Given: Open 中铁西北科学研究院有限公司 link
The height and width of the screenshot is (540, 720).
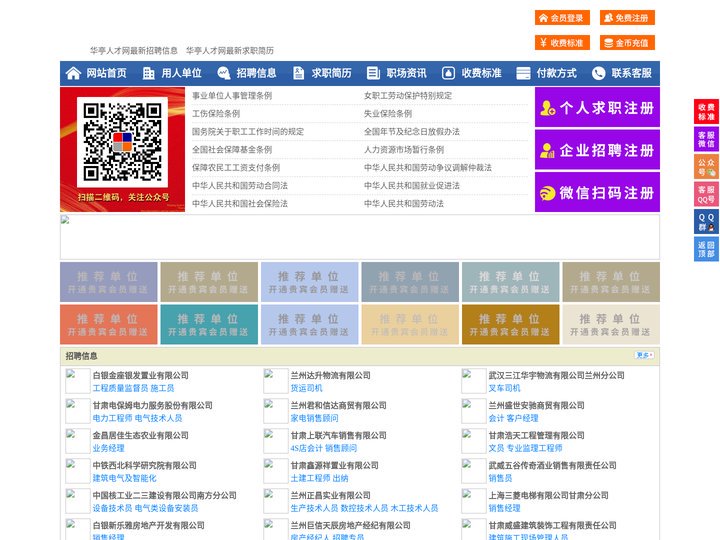Looking at the screenshot, I should (x=145, y=465).
